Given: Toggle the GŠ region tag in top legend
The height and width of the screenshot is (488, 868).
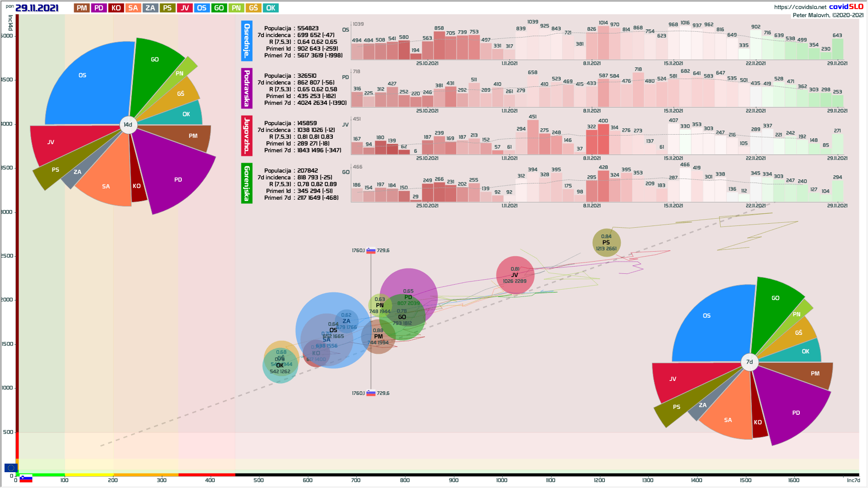Looking at the screenshot, I should pyautogui.click(x=254, y=8).
